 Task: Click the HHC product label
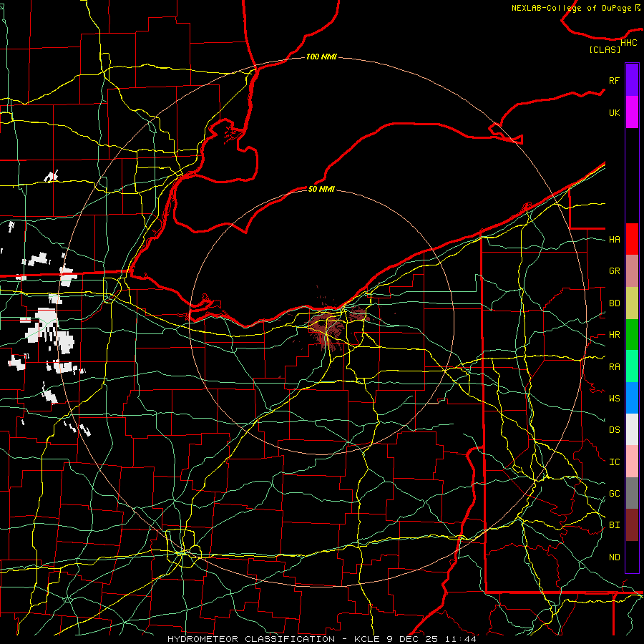628,43
